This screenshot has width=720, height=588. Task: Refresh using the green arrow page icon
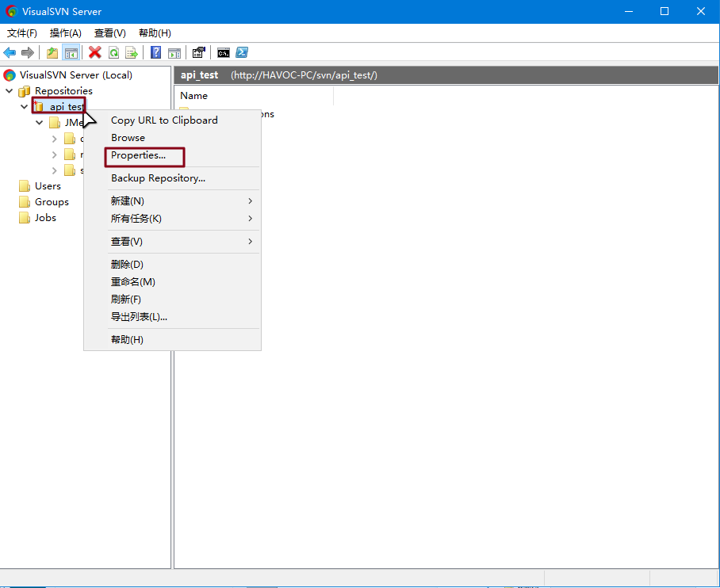click(113, 53)
